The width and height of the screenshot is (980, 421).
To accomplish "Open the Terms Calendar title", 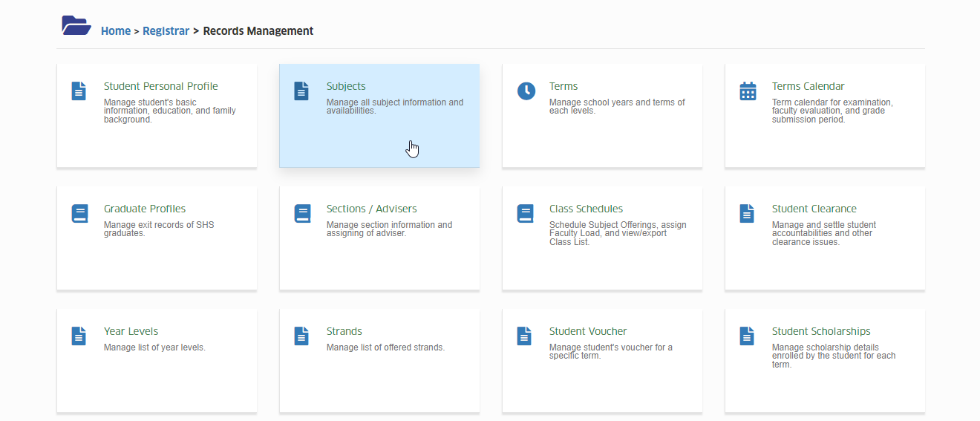I will 808,86.
